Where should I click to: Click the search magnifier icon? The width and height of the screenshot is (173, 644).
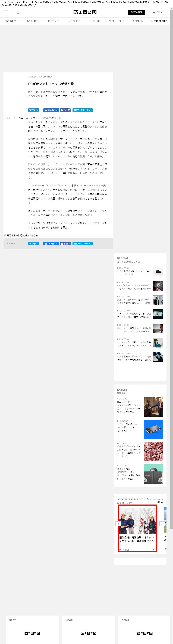(x=18, y=12)
